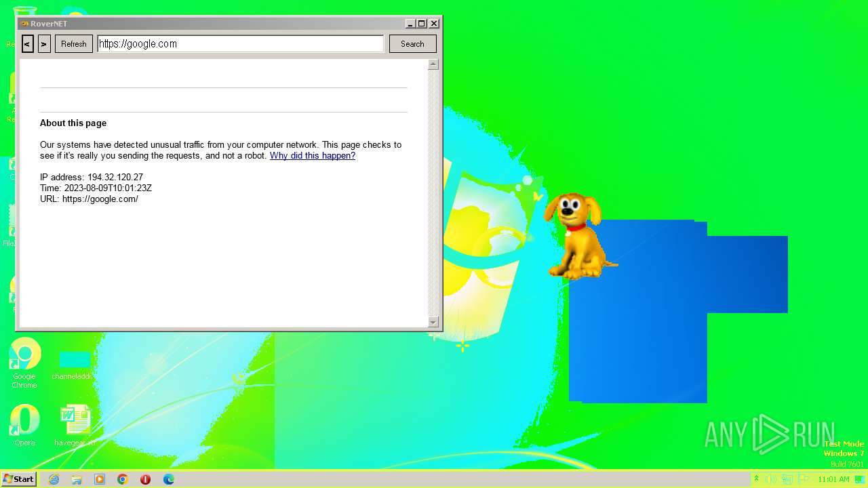The height and width of the screenshot is (488, 868).
Task: Minimize the RoverNET window
Action: pyautogui.click(x=410, y=24)
